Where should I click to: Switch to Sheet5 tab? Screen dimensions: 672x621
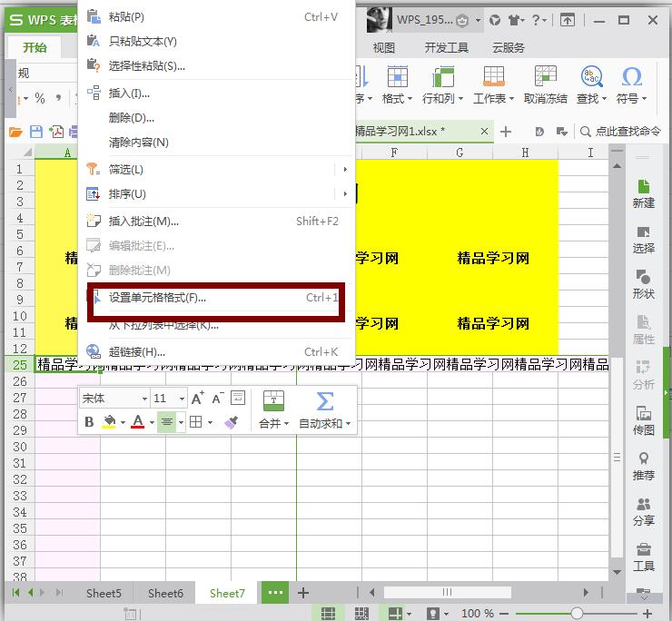(104, 593)
